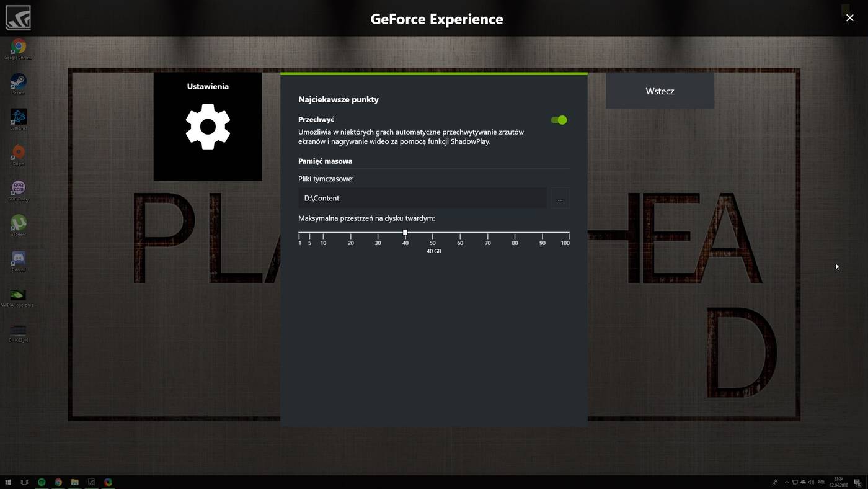This screenshot has height=489, width=868.
Task: Open the Ustawienia gear settings tile
Action: (208, 127)
